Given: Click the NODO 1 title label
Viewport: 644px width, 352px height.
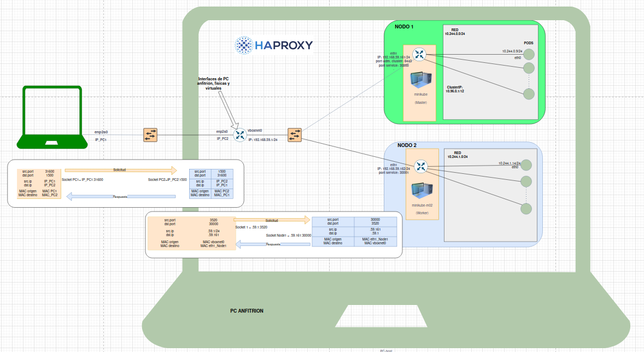Looking at the screenshot, I should point(404,27).
